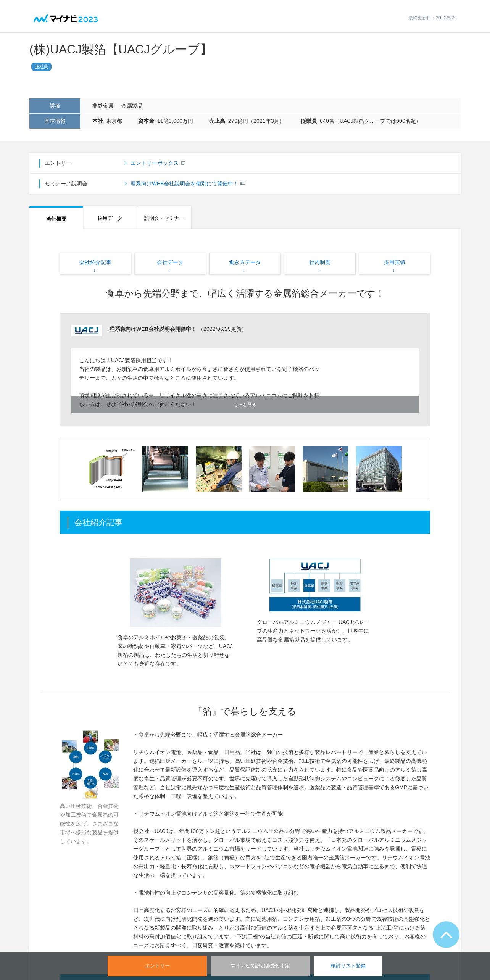The image size is (490, 980).
Task: Click external-link icon beside エントリーボックス
Action: point(183,163)
